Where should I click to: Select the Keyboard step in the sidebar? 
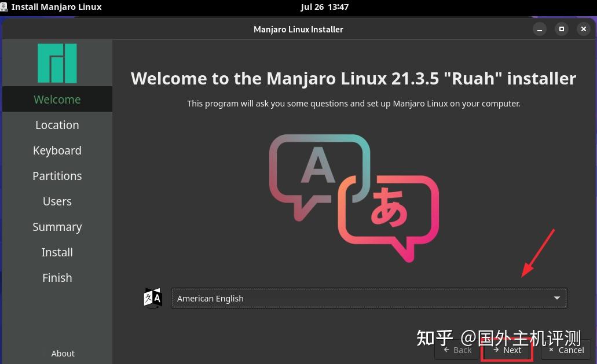[57, 150]
